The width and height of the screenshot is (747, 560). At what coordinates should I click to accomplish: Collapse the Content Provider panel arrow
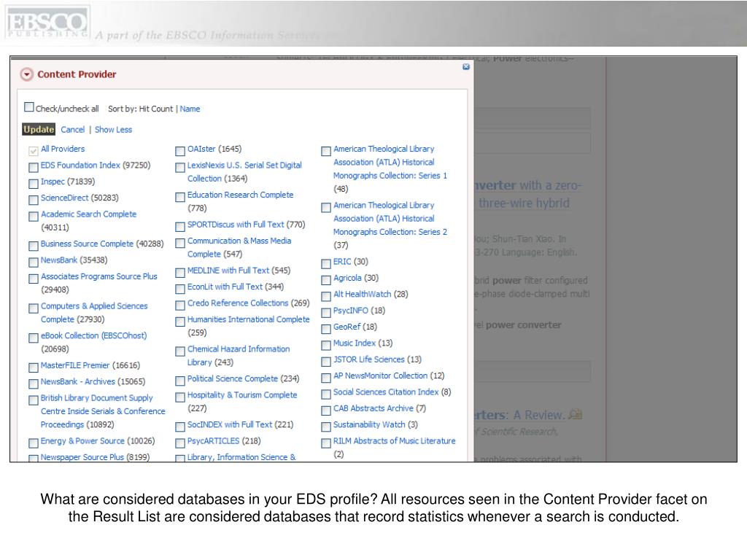(x=27, y=74)
